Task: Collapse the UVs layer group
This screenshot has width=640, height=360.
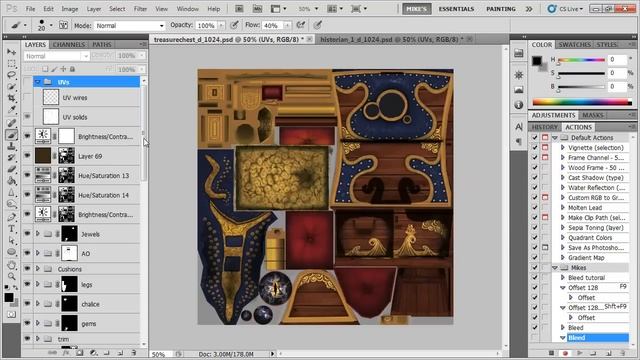Action: point(38,82)
